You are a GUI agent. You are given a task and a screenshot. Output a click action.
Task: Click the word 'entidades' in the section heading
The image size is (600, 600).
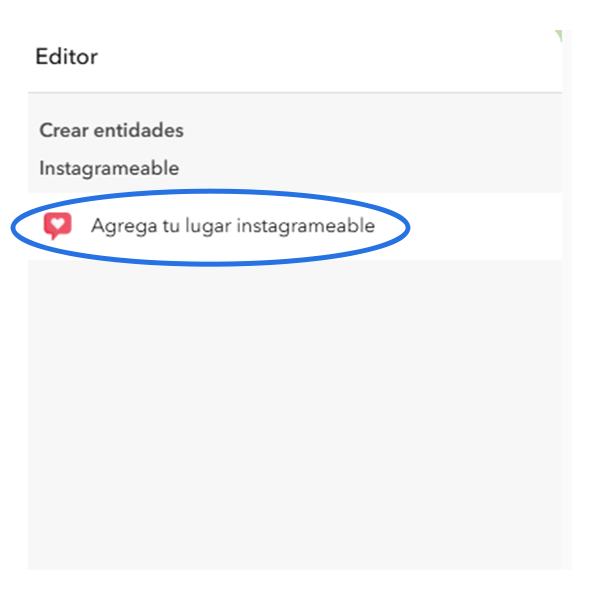(x=139, y=130)
